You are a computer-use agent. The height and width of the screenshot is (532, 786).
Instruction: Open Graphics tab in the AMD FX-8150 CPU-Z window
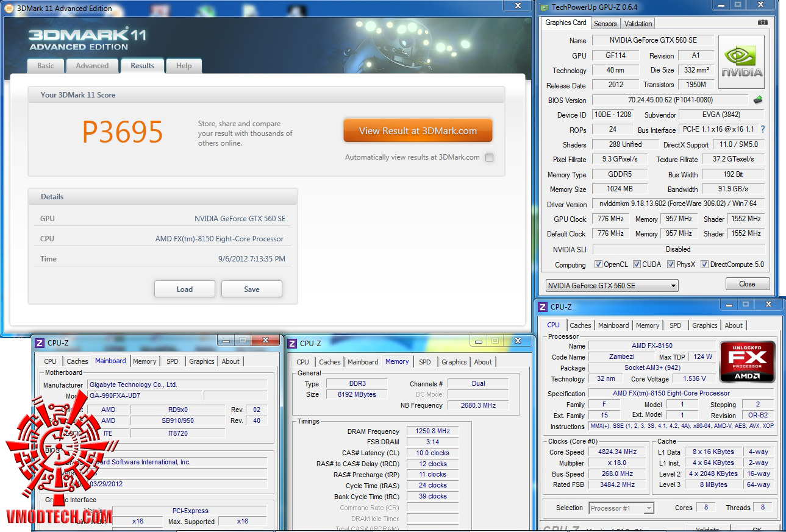705,325
